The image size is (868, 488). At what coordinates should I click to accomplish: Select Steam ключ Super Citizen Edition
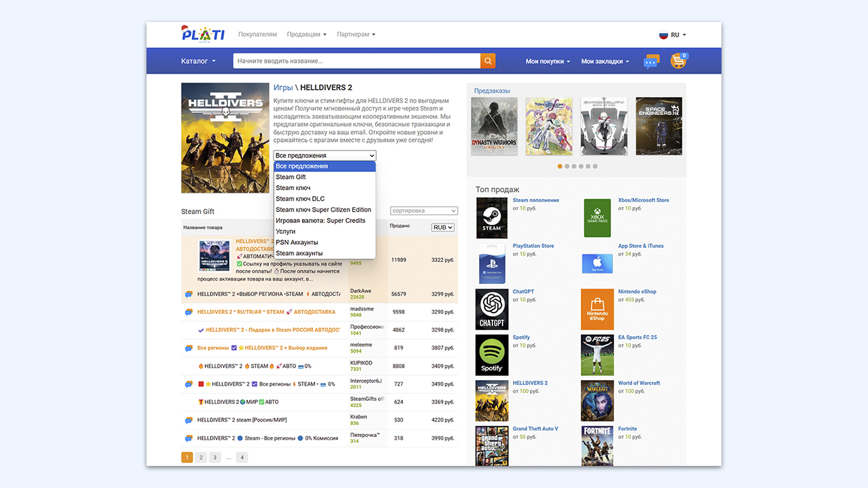point(325,210)
